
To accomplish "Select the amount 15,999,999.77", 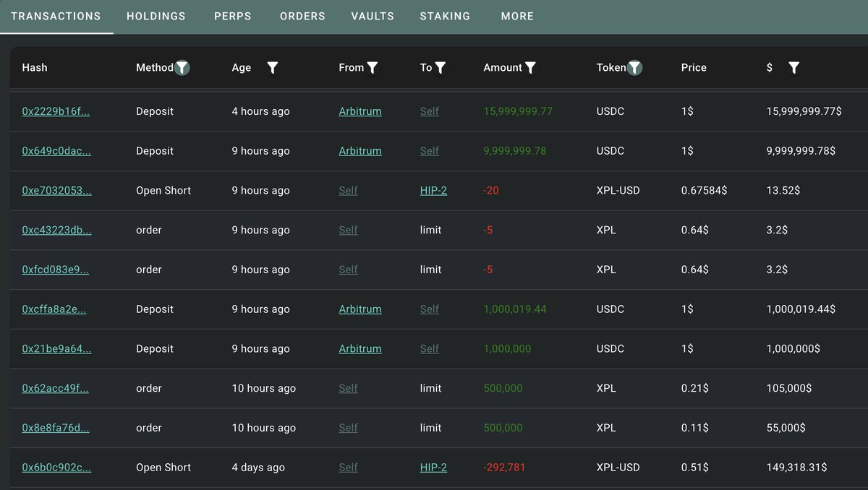I will (518, 111).
